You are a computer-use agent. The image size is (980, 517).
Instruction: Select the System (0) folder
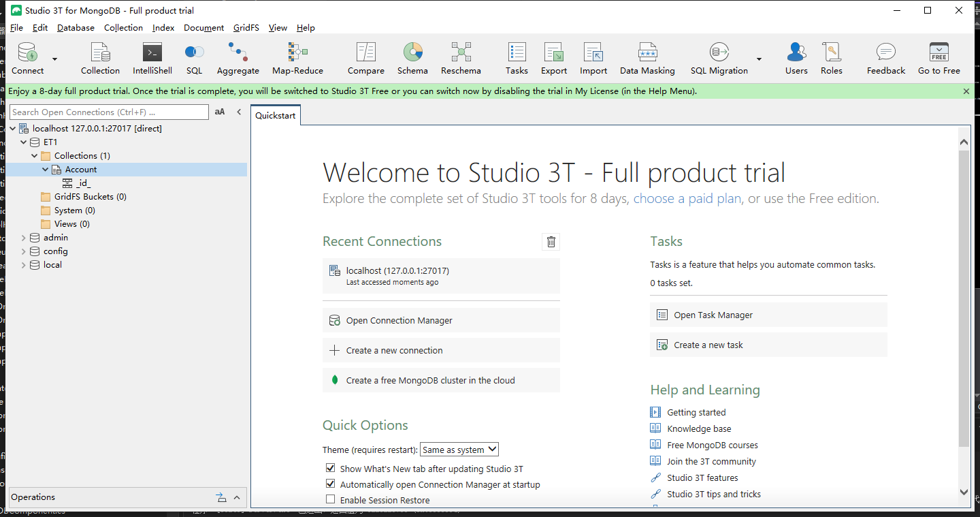pos(67,210)
